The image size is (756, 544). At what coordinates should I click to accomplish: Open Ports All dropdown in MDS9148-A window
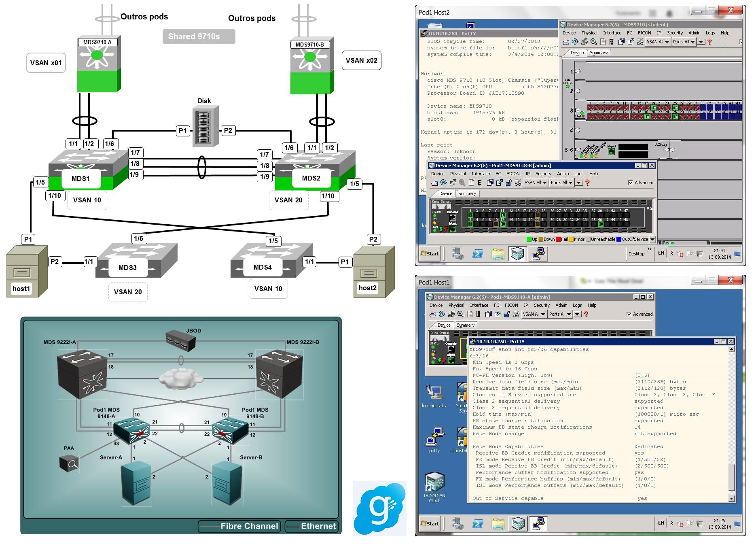(x=560, y=314)
